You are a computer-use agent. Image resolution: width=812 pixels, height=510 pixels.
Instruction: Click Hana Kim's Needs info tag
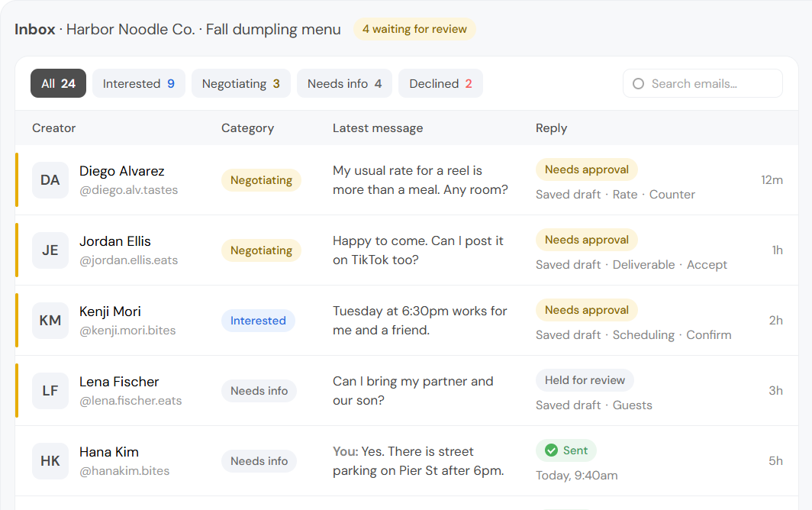click(x=259, y=461)
